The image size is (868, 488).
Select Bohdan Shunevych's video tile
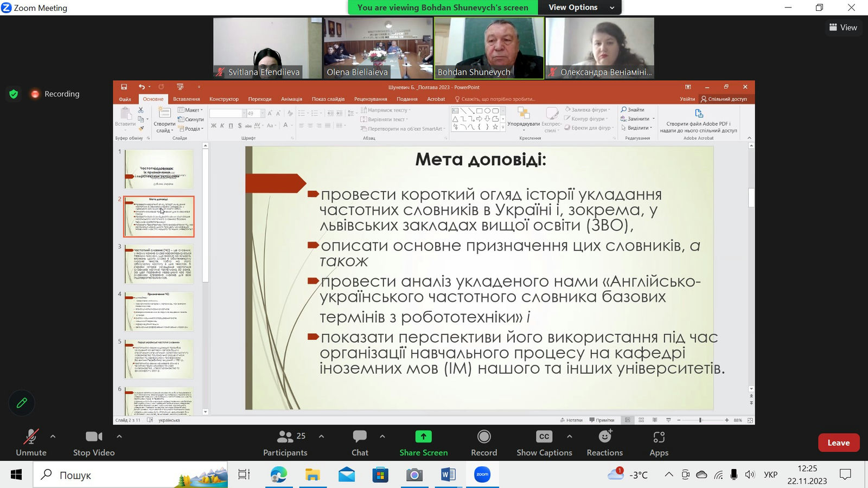[x=489, y=48]
